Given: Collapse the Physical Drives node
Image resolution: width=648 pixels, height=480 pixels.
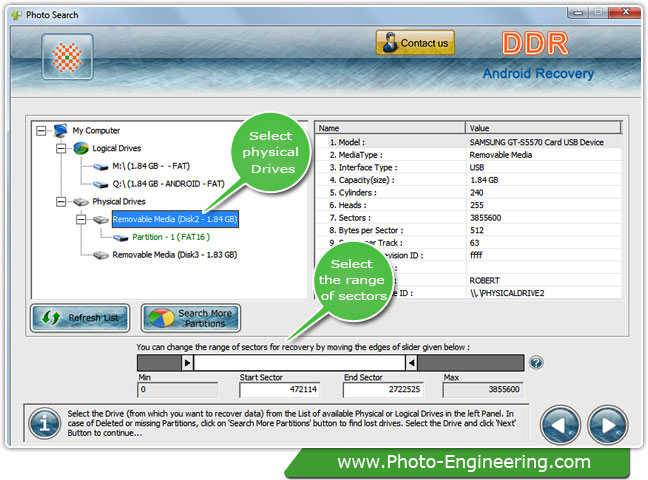Looking at the screenshot, I should click(x=61, y=202).
